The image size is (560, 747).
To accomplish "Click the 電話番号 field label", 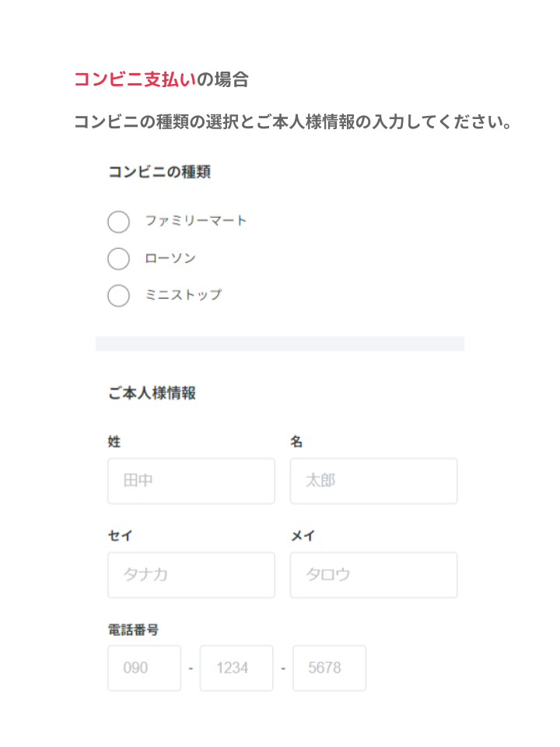I will click(x=133, y=630).
